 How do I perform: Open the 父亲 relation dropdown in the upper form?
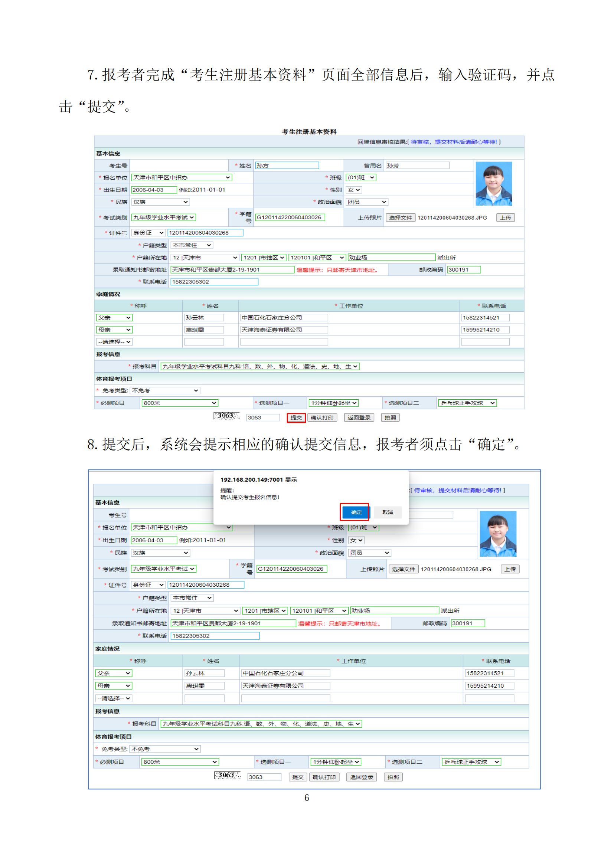pyautogui.click(x=114, y=318)
